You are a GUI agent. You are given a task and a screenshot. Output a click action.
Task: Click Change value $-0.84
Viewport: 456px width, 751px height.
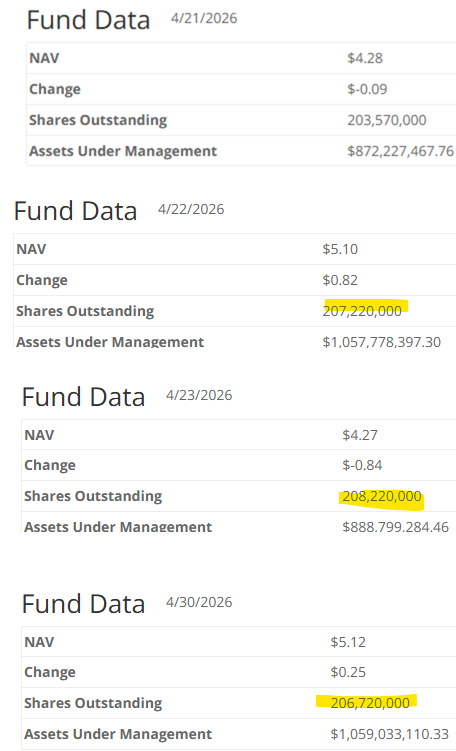click(362, 465)
